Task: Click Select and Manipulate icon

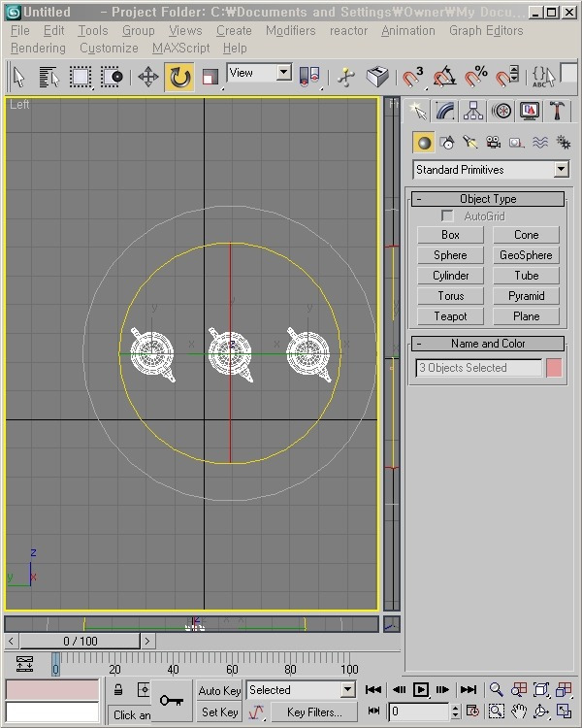Action: tap(346, 77)
